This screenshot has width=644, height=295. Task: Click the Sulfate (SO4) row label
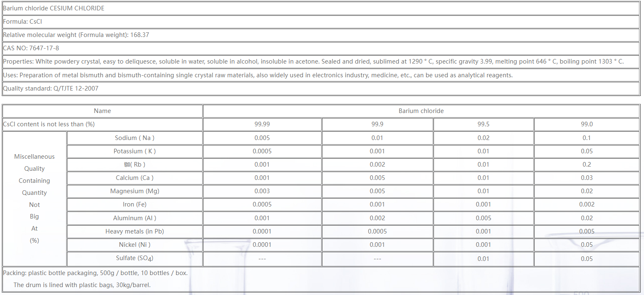click(135, 258)
